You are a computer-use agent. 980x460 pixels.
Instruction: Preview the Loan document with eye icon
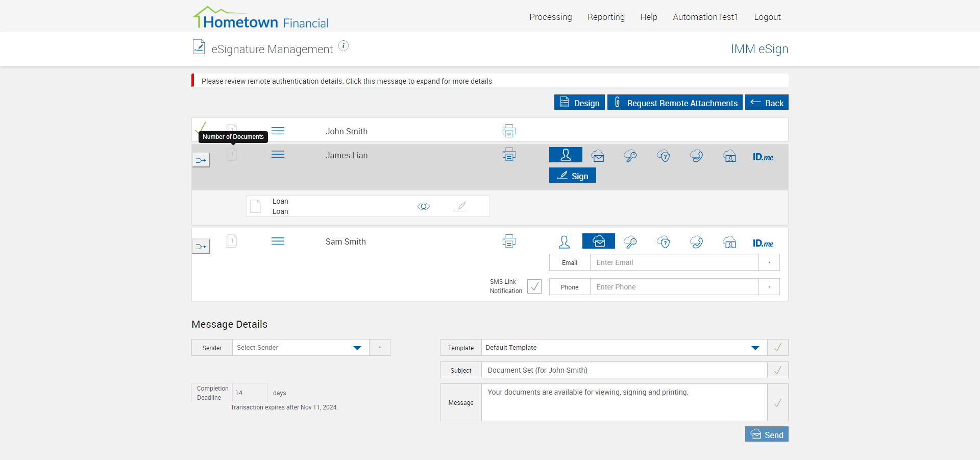click(424, 206)
